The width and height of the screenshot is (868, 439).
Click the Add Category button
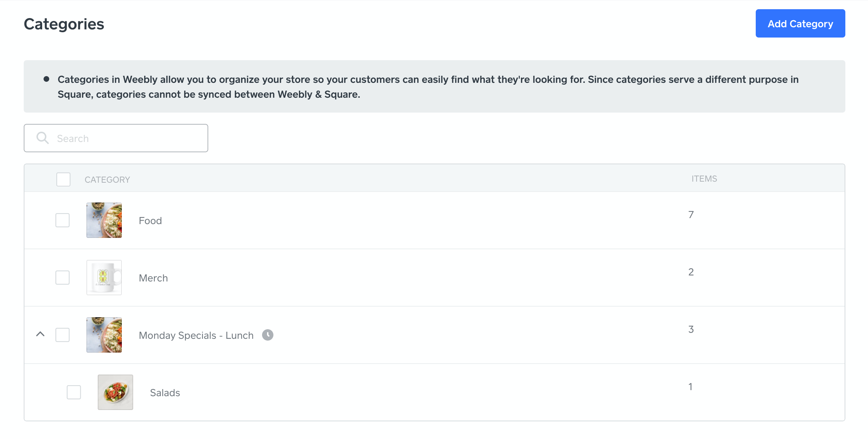tap(800, 23)
